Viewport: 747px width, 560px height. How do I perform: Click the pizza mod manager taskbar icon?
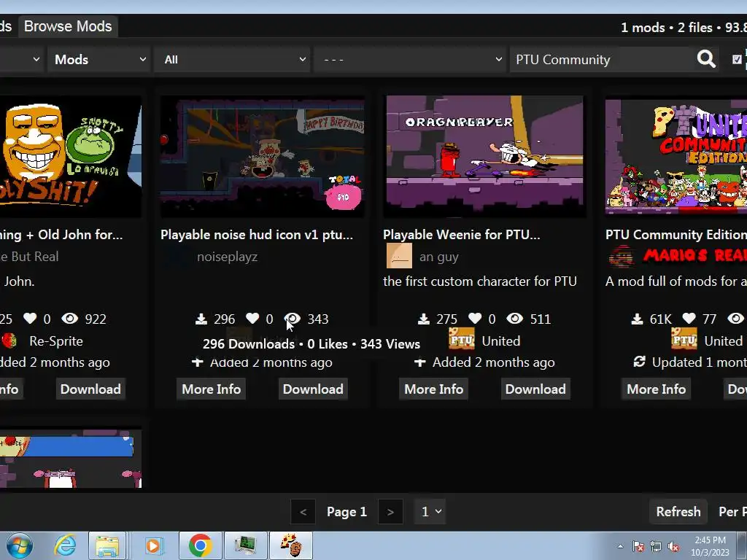pyautogui.click(x=291, y=545)
